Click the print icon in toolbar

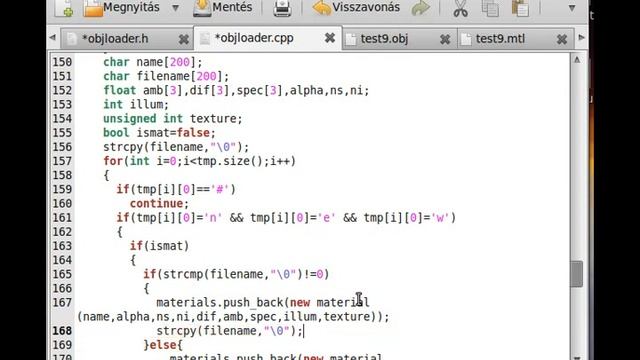pyautogui.click(x=282, y=8)
